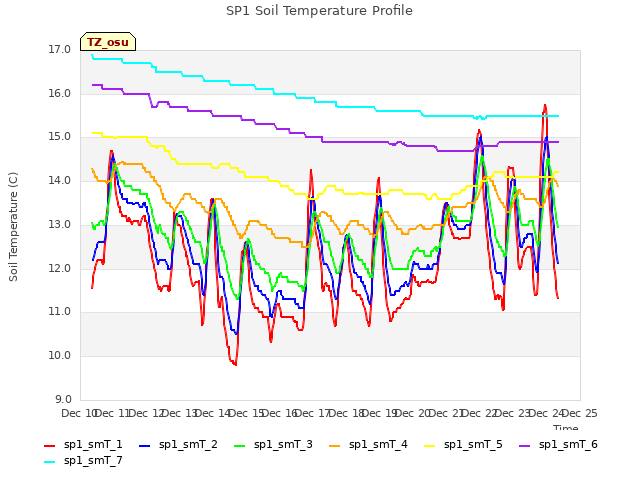
Task: Click the yellow sp1_smT_5 legend swatch
Action: (x=430, y=446)
